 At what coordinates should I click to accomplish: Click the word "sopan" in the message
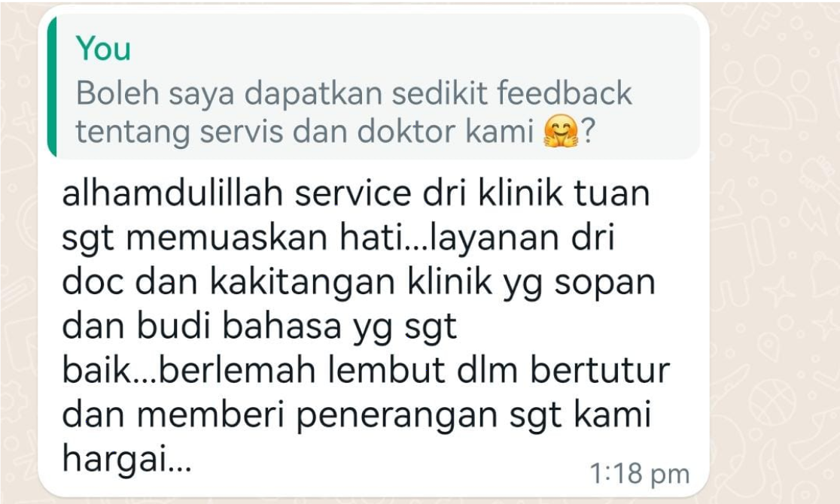click(605, 283)
